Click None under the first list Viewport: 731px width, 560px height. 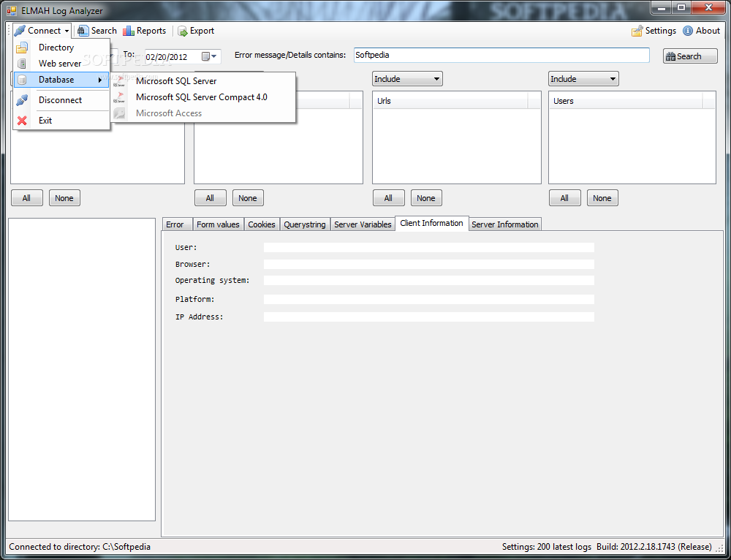64,198
